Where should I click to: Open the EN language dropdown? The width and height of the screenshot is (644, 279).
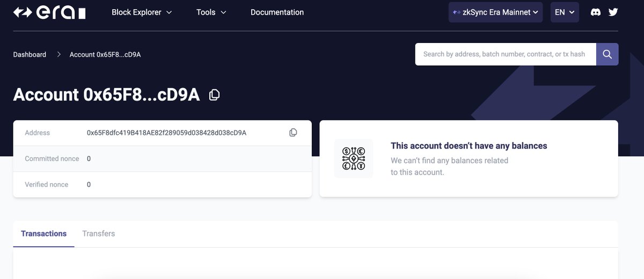pos(565,12)
